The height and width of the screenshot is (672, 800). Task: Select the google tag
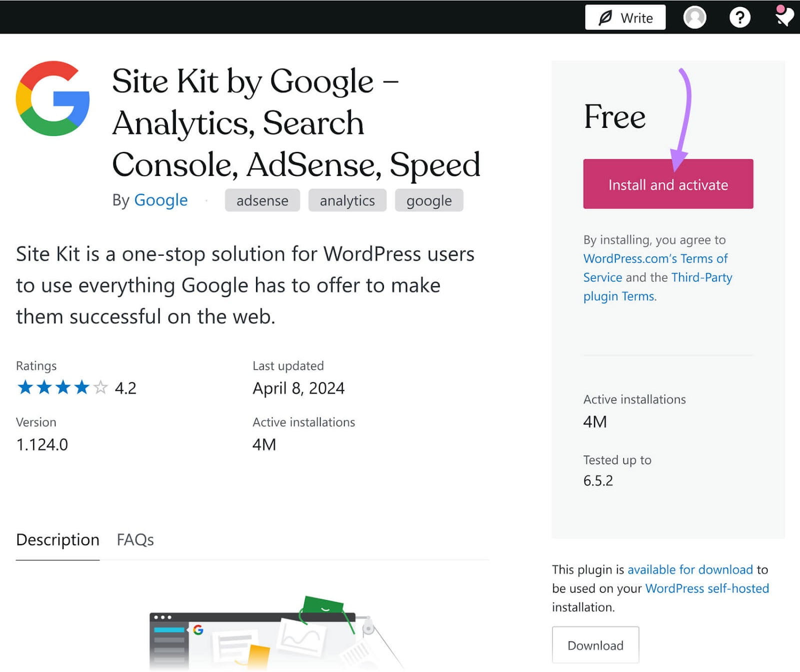tap(428, 200)
